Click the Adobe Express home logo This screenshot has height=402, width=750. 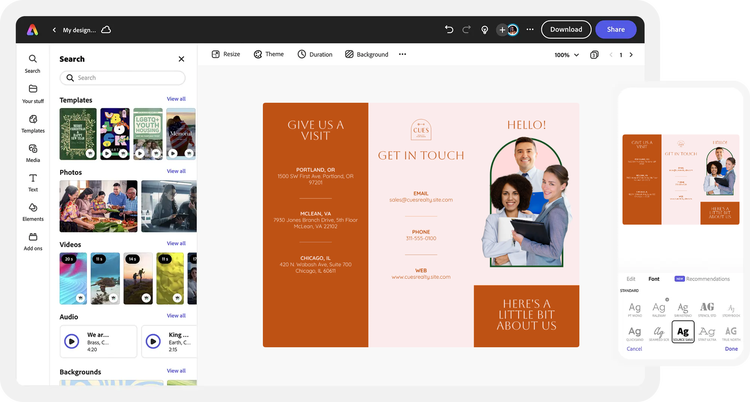pyautogui.click(x=32, y=30)
